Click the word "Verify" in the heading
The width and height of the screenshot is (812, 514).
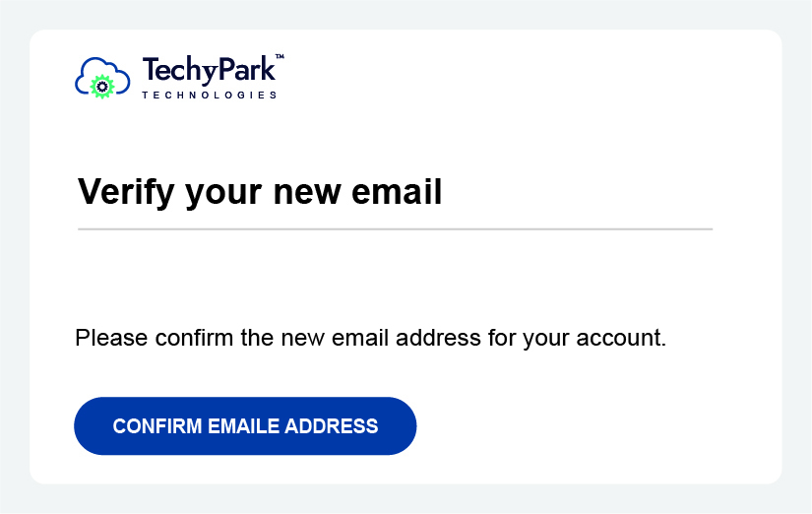[125, 191]
